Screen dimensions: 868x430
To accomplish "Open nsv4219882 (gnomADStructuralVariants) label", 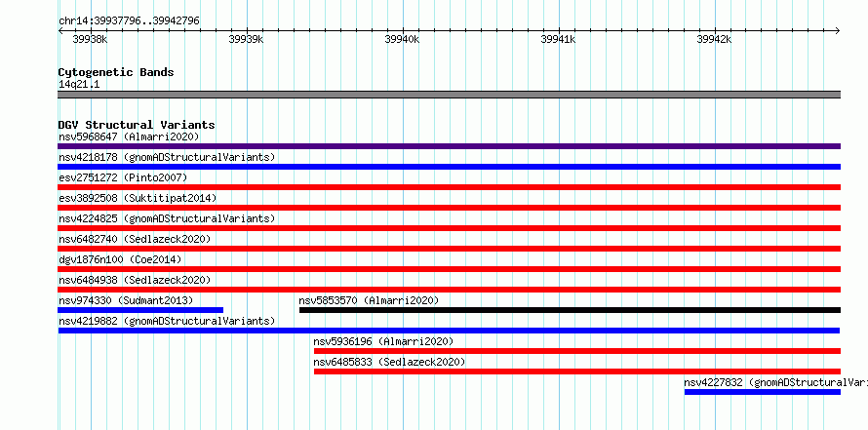I will click(x=167, y=321).
